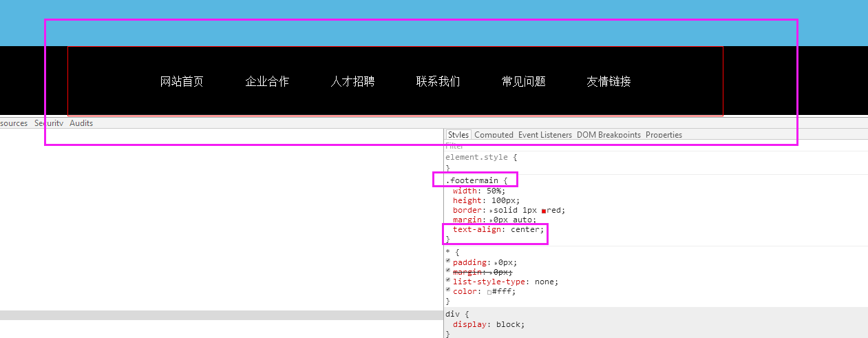This screenshot has height=338, width=868.
Task: Open the Security panel tab
Action: pos(49,123)
